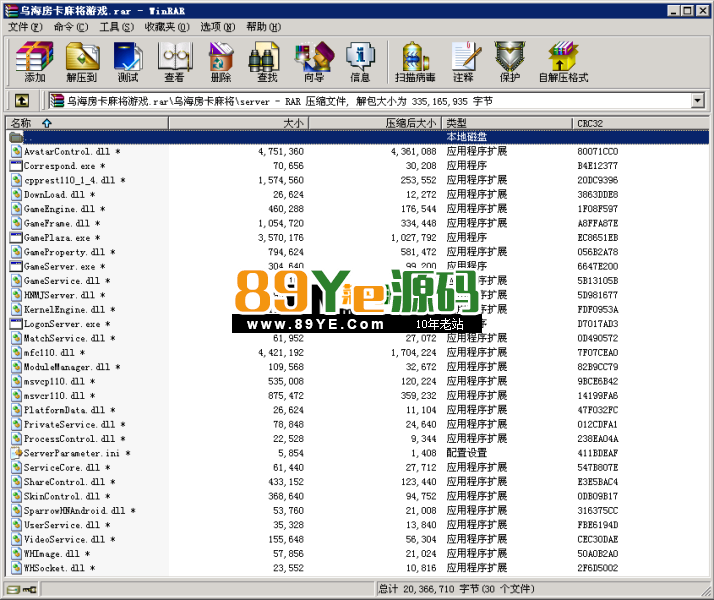Screen dimensions: 714x600
Task: Click the Find (查找) binoculars icon
Action: coord(267,62)
